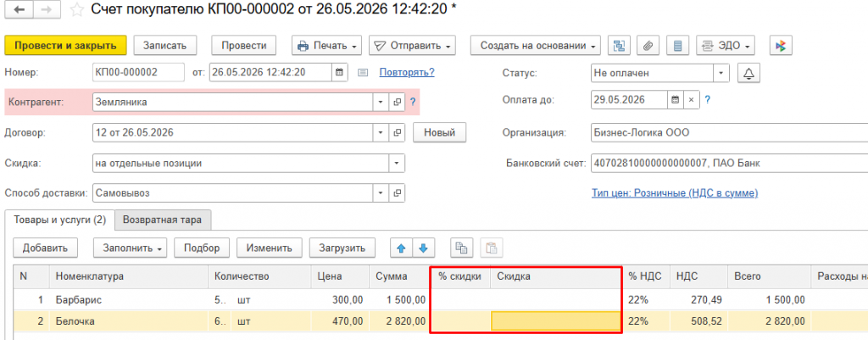Expand the Статус dropdown arrow

(721, 73)
